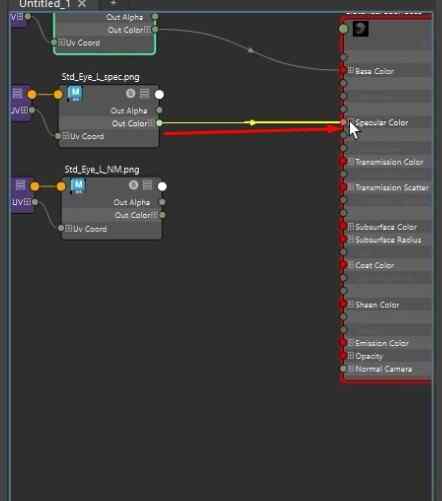Expand Uv Coord plus on Std_Eye_L_spec.png
442x501 pixels.
(x=66, y=136)
